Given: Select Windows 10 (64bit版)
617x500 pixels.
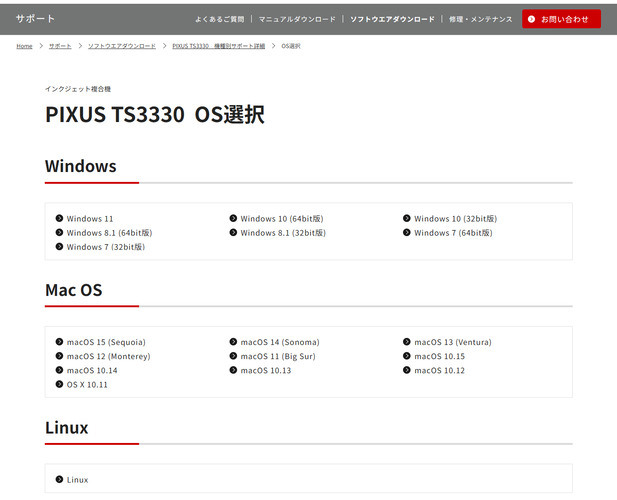Looking at the screenshot, I should [282, 219].
